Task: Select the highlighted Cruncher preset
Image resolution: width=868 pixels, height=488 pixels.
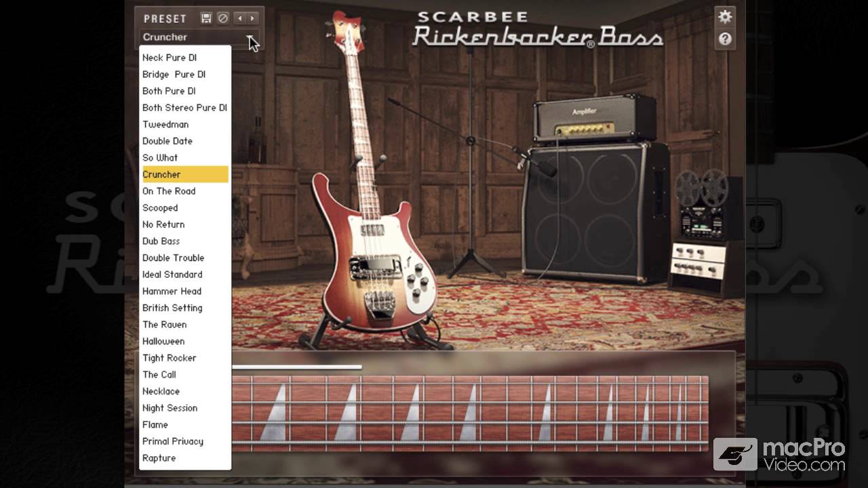Action: (x=185, y=174)
